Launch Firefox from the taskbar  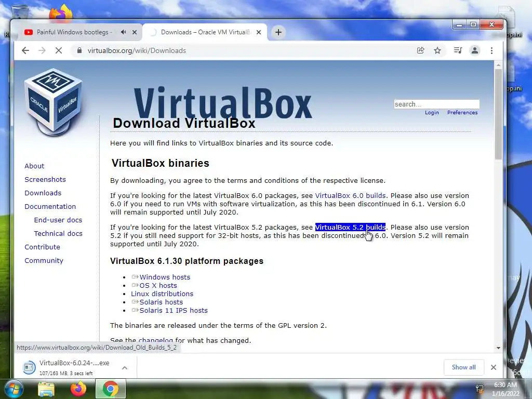coord(78,389)
